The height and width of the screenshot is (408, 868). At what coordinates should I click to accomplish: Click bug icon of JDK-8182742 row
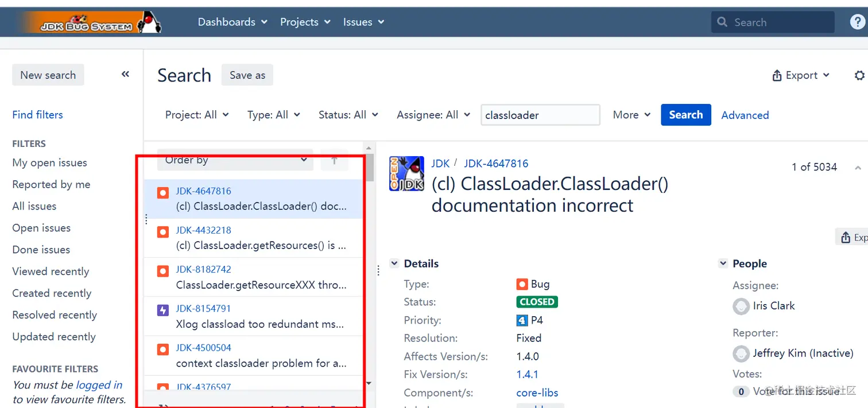163,271
